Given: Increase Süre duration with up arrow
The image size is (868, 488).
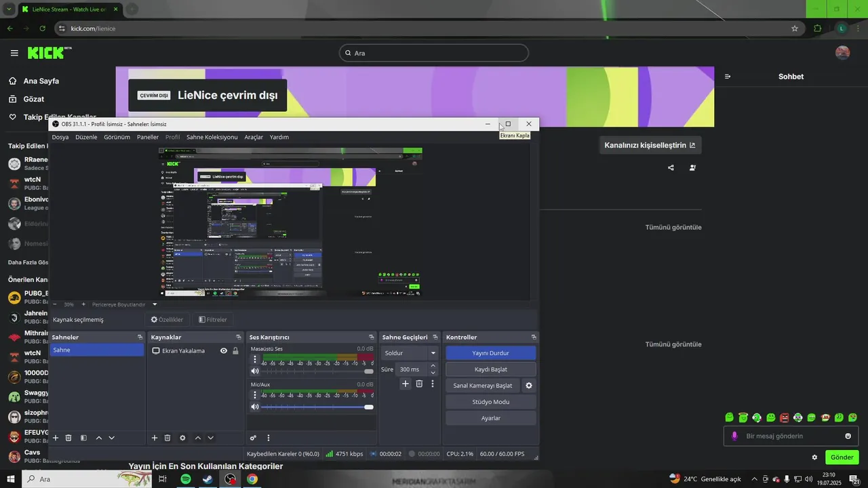Looking at the screenshot, I should [433, 366].
